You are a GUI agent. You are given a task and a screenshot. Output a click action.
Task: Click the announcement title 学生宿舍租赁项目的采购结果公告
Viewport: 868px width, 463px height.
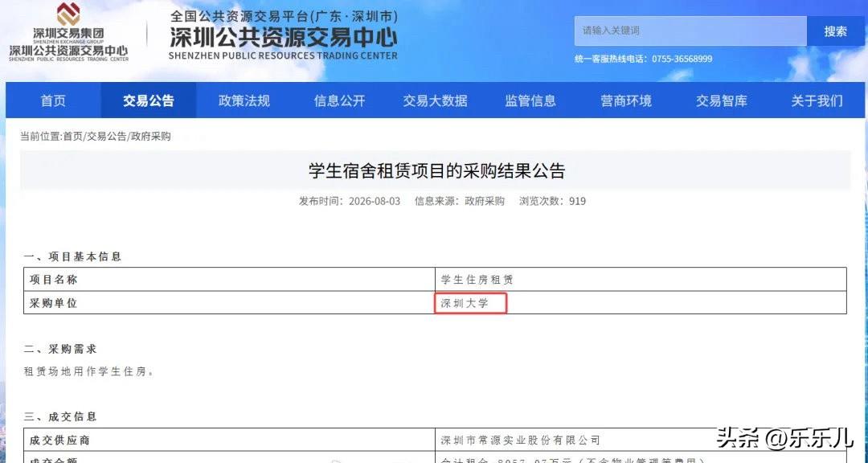(x=436, y=170)
